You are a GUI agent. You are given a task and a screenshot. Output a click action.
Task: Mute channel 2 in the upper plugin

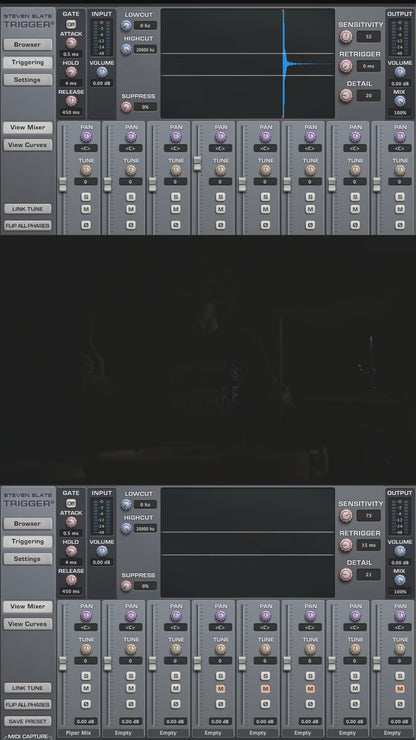(x=131, y=209)
